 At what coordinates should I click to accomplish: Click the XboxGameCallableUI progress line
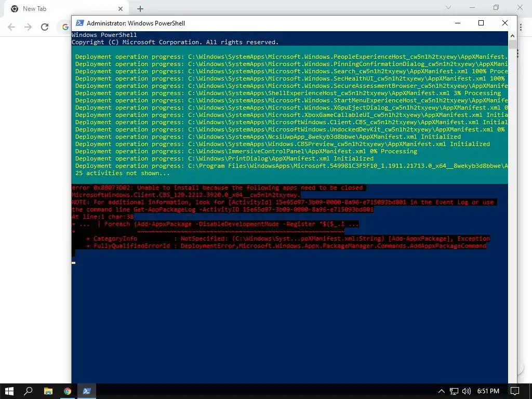(x=291, y=115)
